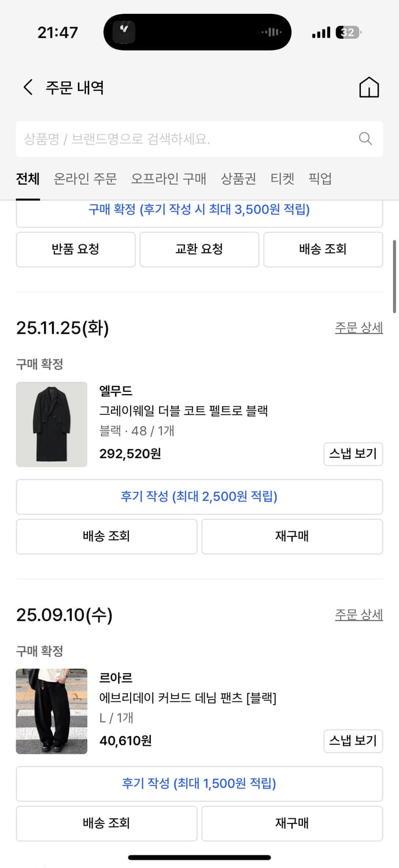Viewport: 399px width, 868px height.
Task: Open 주문 상세 for the 25.11.25 order
Action: [x=359, y=328]
